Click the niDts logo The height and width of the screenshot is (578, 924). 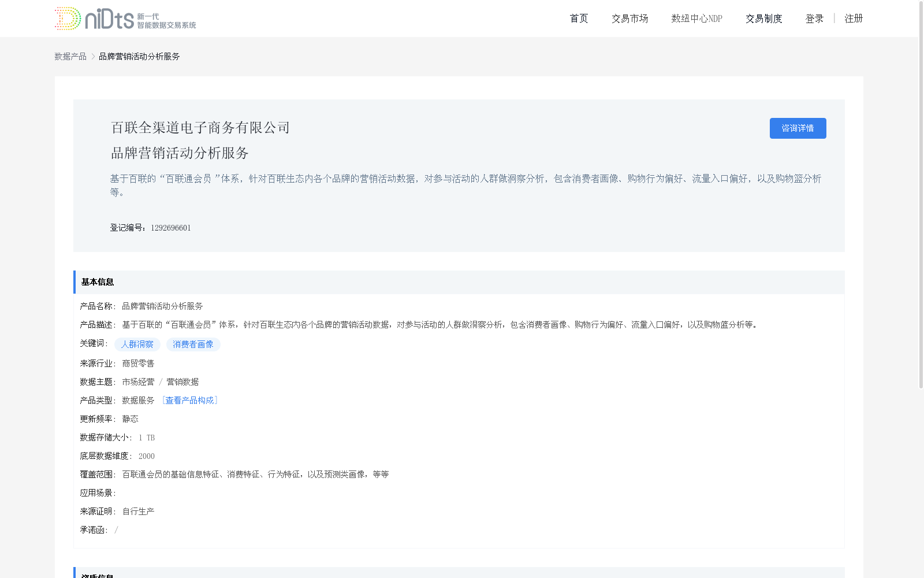tap(125, 18)
